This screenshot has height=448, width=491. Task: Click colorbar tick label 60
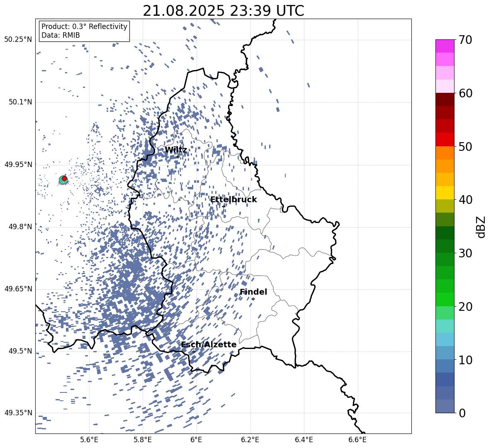[x=465, y=93]
